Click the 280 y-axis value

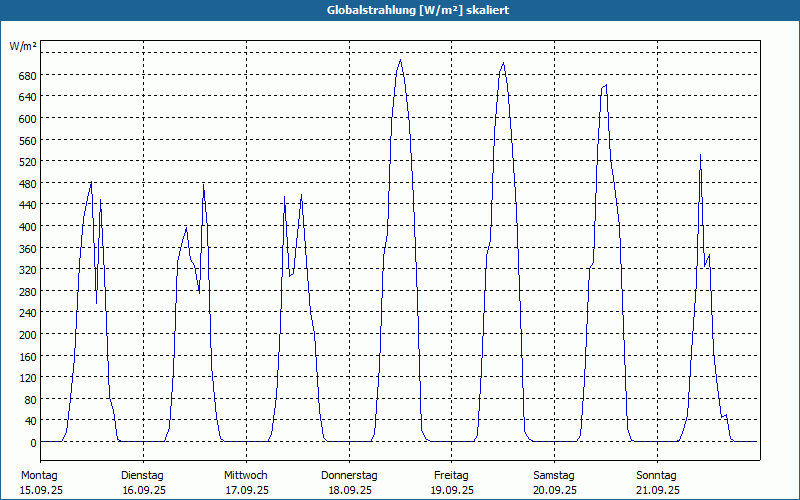28,292
